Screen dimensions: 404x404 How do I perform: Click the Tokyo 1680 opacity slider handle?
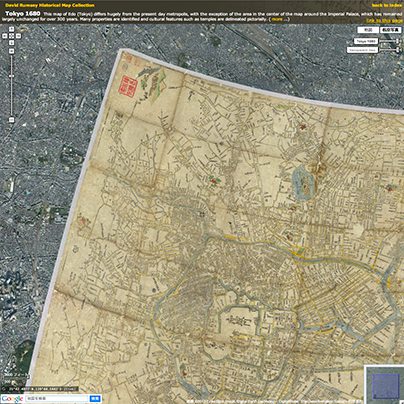click(397, 41)
